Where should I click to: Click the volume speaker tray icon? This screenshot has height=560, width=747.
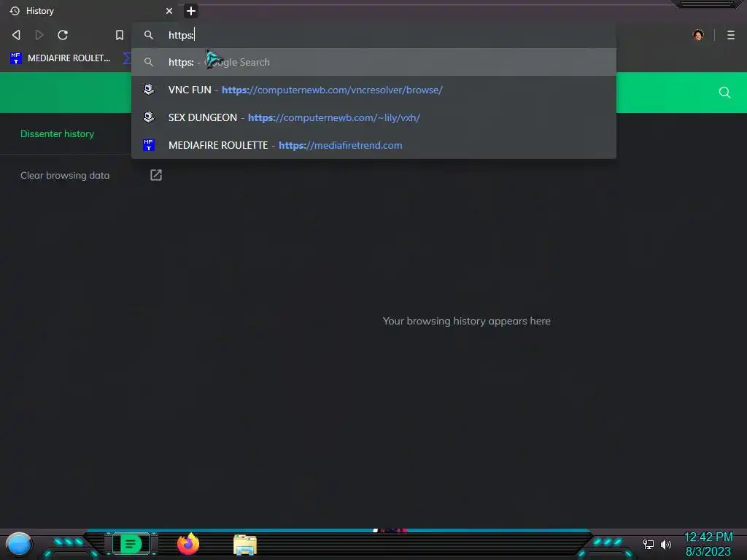(666, 544)
